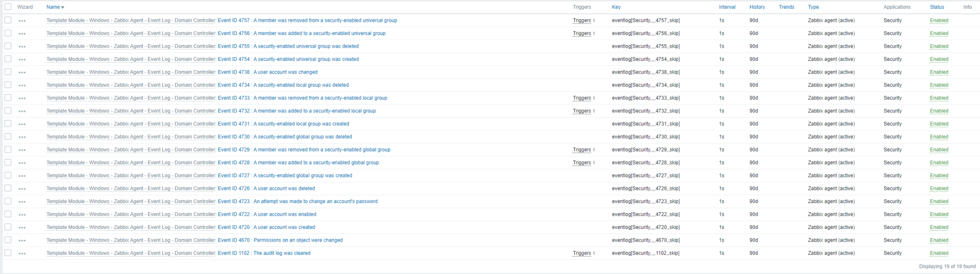Open wizard menu for Event ID 4757 item

[22, 21]
